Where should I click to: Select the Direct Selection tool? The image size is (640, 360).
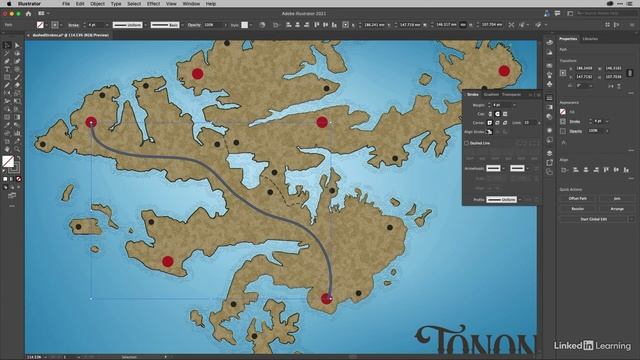click(17, 45)
